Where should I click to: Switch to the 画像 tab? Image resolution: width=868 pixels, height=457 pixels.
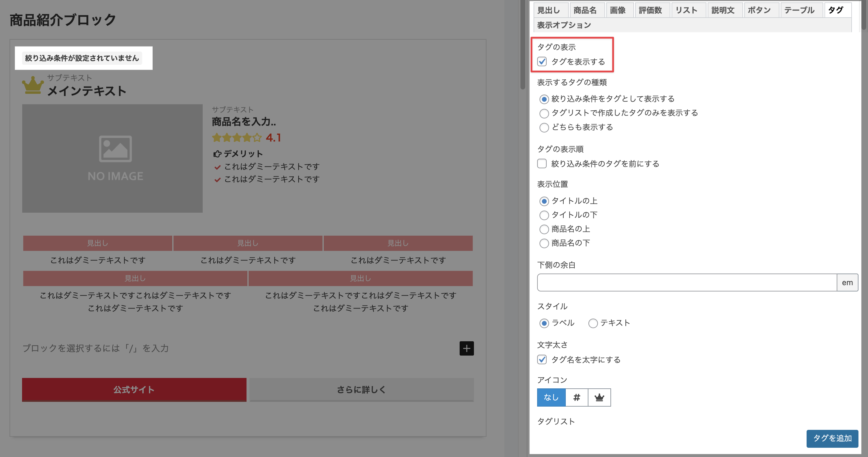pos(620,10)
